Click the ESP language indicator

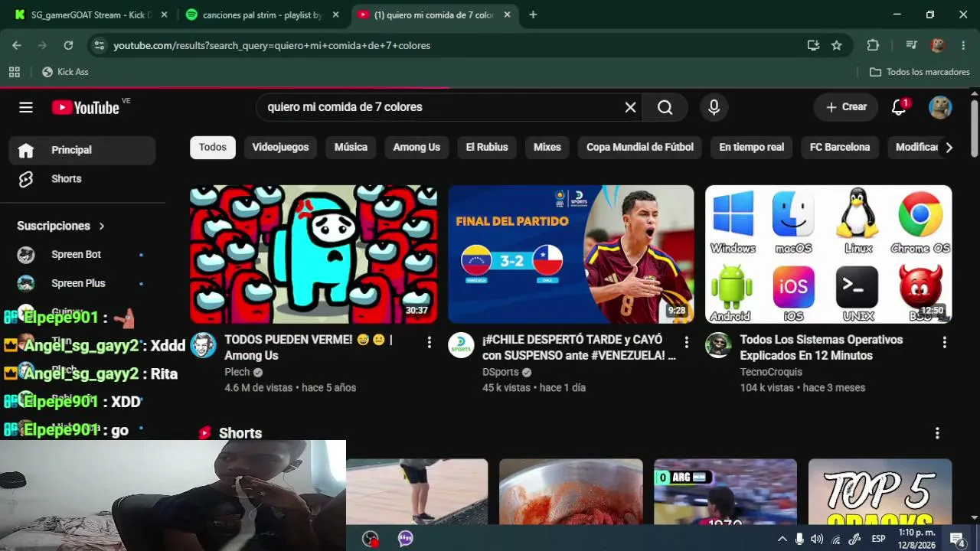coord(879,539)
